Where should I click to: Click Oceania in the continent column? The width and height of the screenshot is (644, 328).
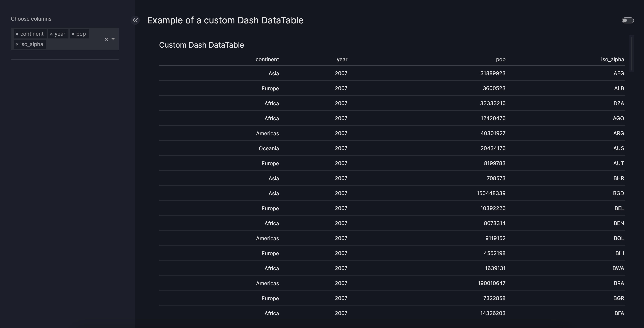(269, 148)
